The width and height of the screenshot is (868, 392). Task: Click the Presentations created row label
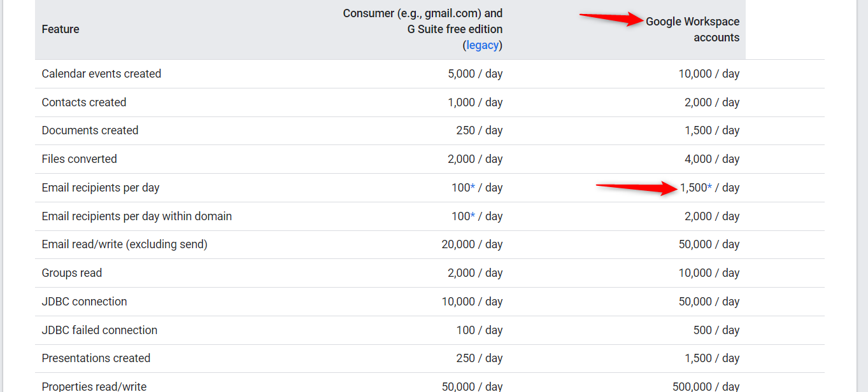[96, 358]
